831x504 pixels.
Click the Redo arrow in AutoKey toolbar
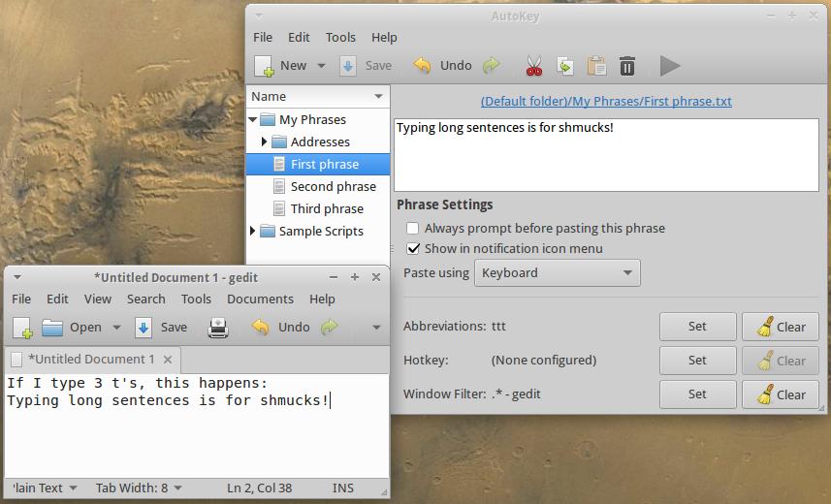click(x=492, y=66)
